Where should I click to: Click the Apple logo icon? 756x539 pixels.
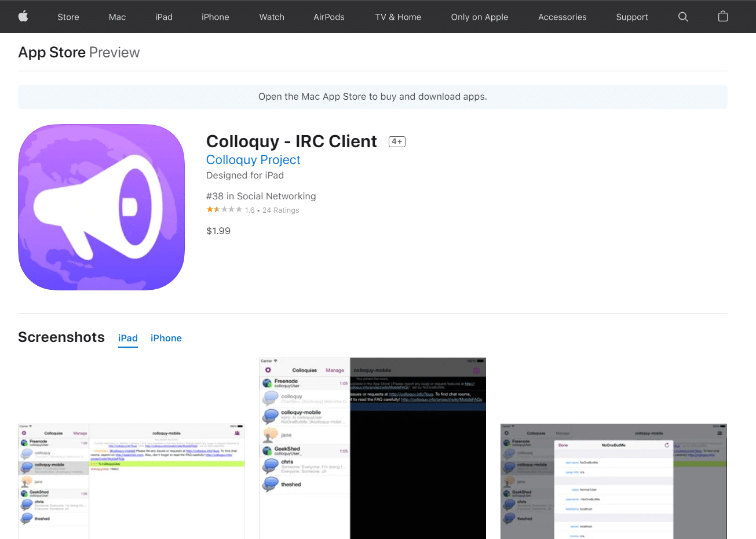[x=23, y=16]
